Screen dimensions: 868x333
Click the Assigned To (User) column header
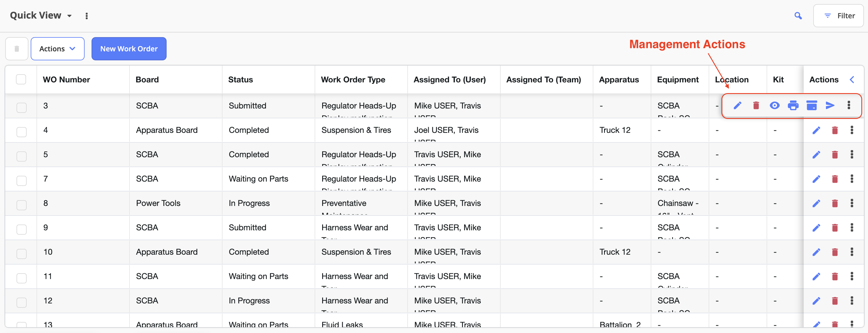point(450,79)
